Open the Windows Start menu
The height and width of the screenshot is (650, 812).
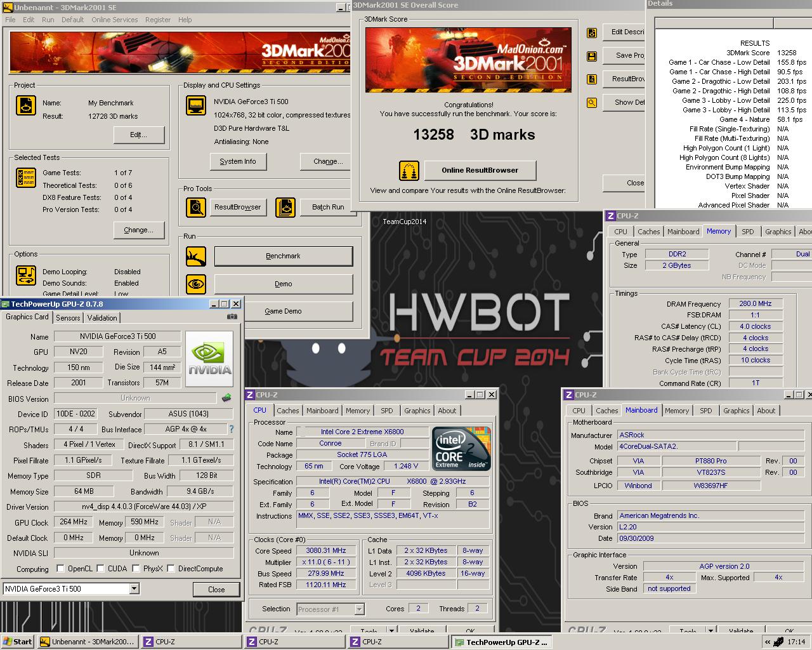18,642
